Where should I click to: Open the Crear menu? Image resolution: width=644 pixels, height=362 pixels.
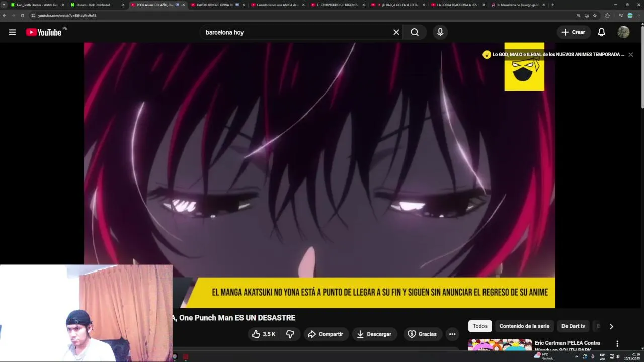coord(574,32)
